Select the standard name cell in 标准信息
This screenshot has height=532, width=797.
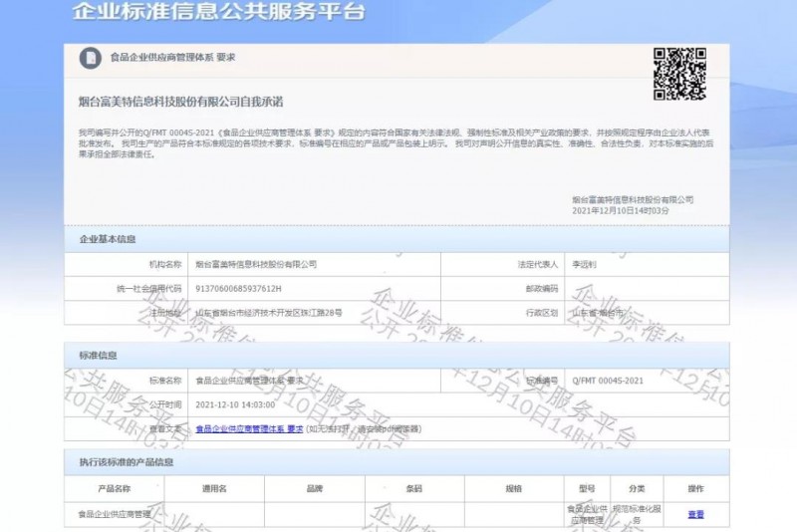tap(314, 381)
